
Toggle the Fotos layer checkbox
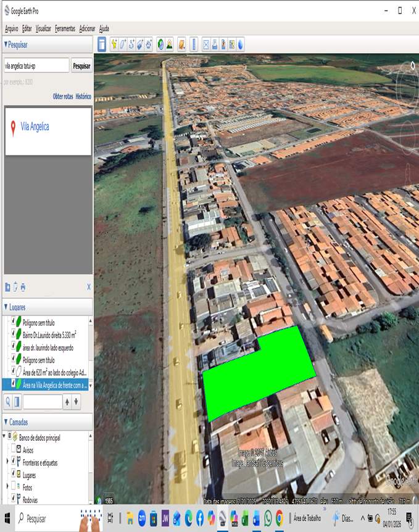click(14, 486)
